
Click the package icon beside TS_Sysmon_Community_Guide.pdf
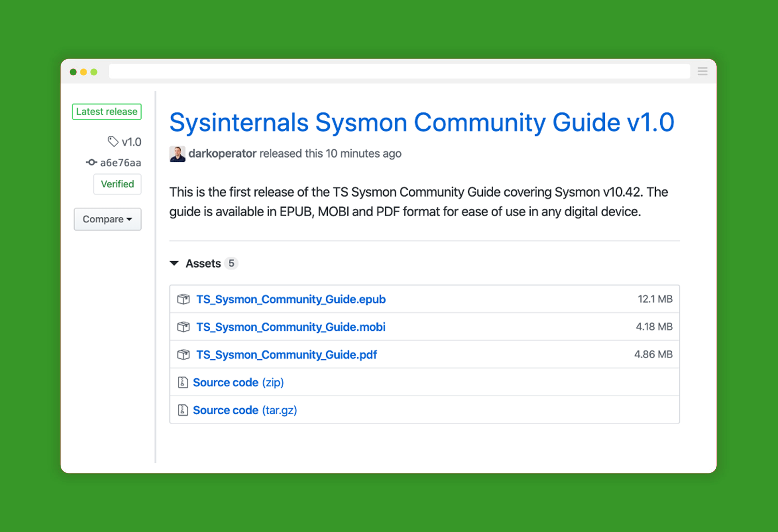tap(184, 355)
